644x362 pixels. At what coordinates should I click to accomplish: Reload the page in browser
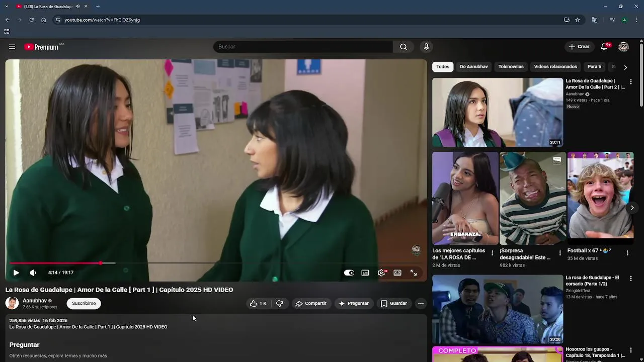[31, 20]
